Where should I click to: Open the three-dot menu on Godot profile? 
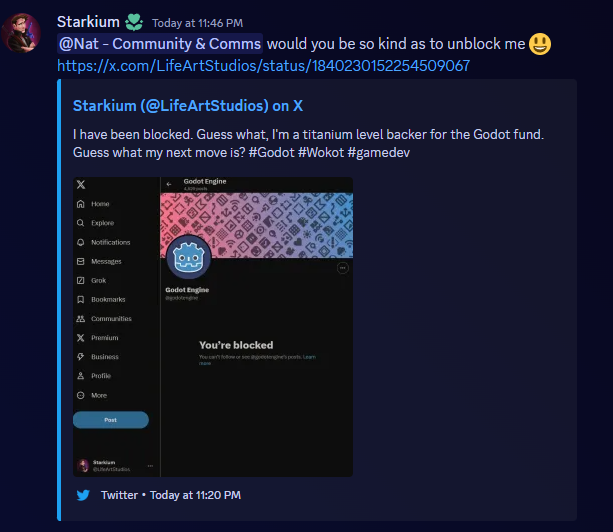tap(342, 268)
